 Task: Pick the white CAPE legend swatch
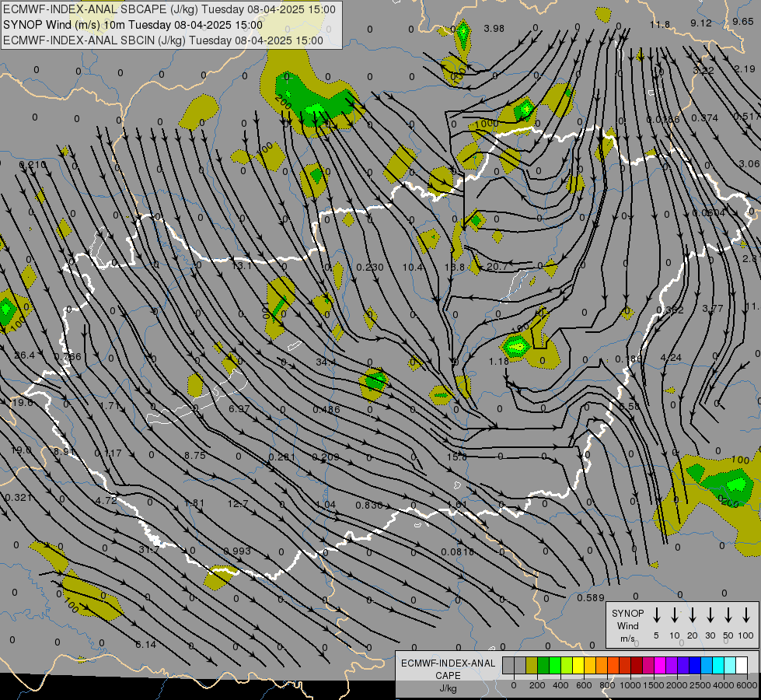(741, 665)
